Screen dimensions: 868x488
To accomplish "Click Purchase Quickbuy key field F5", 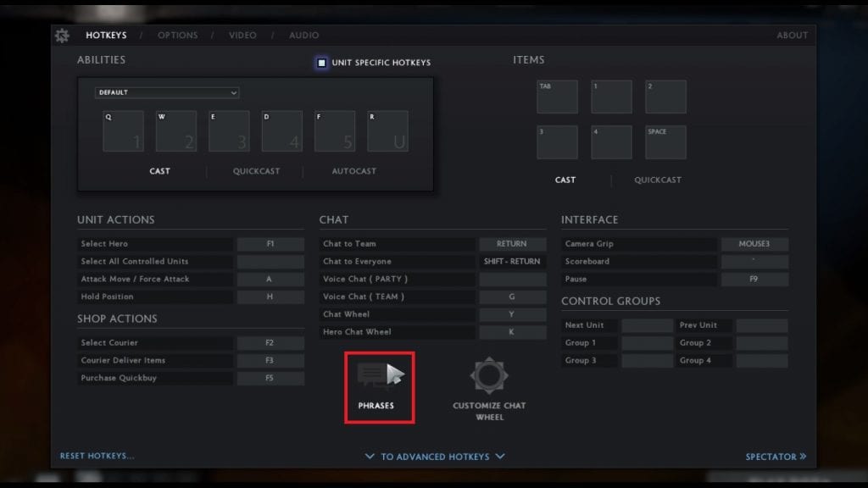I will 270,379.
